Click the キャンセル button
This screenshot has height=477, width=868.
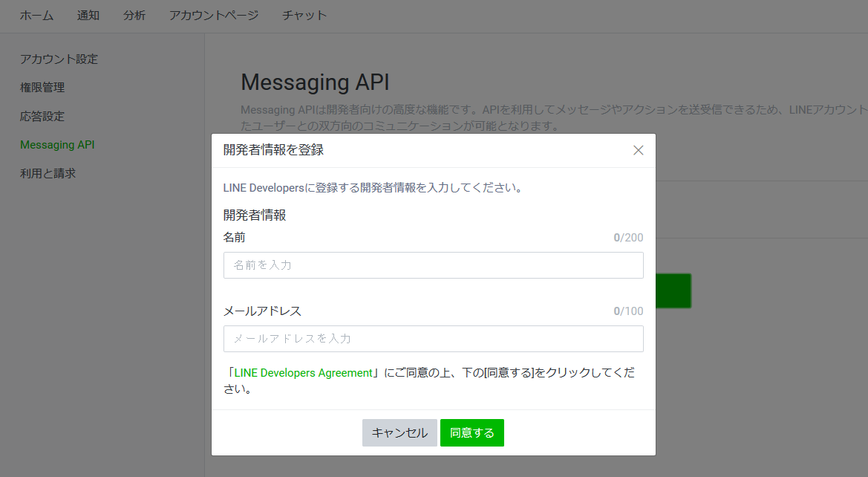pos(399,432)
